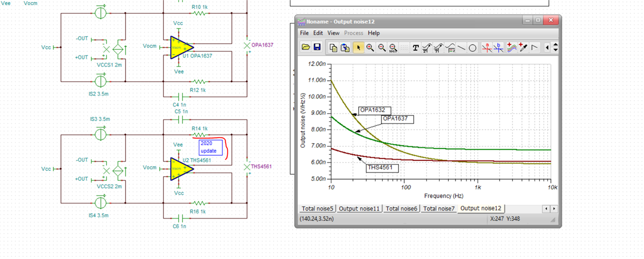Select the IS3 3.5m current source
644x259 pixels.
(100, 134)
